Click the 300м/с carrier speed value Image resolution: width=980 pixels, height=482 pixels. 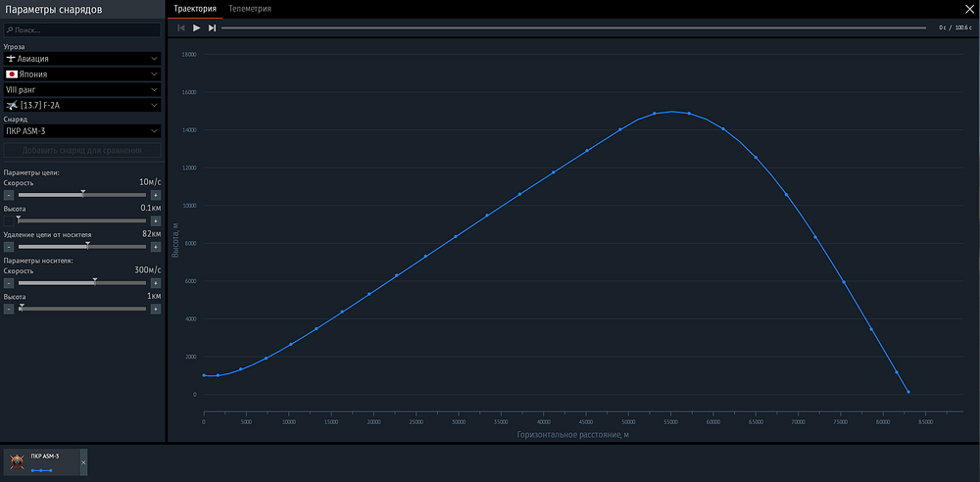pyautogui.click(x=148, y=270)
